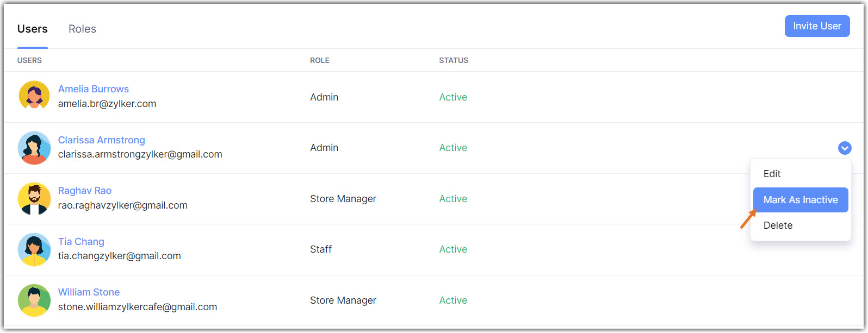This screenshot has height=333, width=868.
Task: Click the Raghav Rao name link
Action: pos(85,191)
